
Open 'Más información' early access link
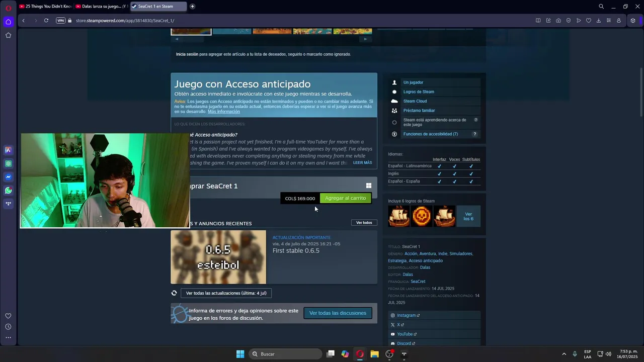point(223,112)
